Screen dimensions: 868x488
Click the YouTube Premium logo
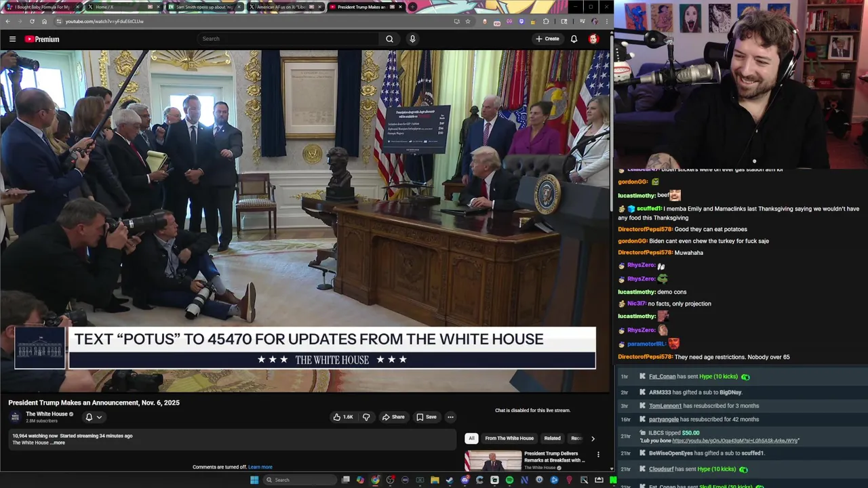[42, 39]
